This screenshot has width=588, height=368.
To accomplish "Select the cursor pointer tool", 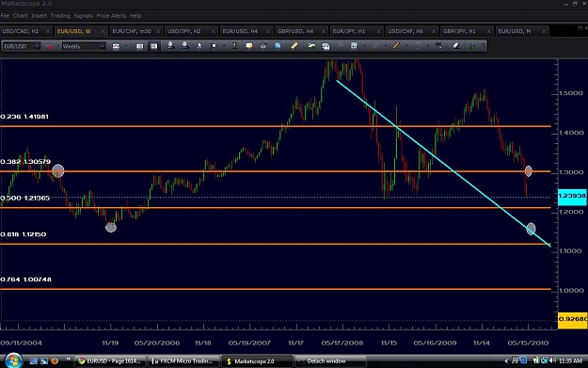I will [x=199, y=46].
